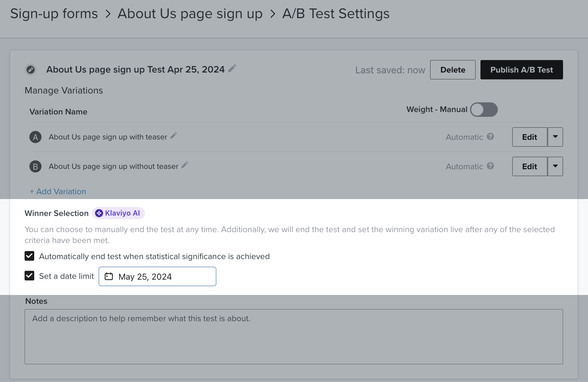This screenshot has width=588, height=382.
Task: Click the form status icon beside the test title
Action: pyautogui.click(x=31, y=69)
